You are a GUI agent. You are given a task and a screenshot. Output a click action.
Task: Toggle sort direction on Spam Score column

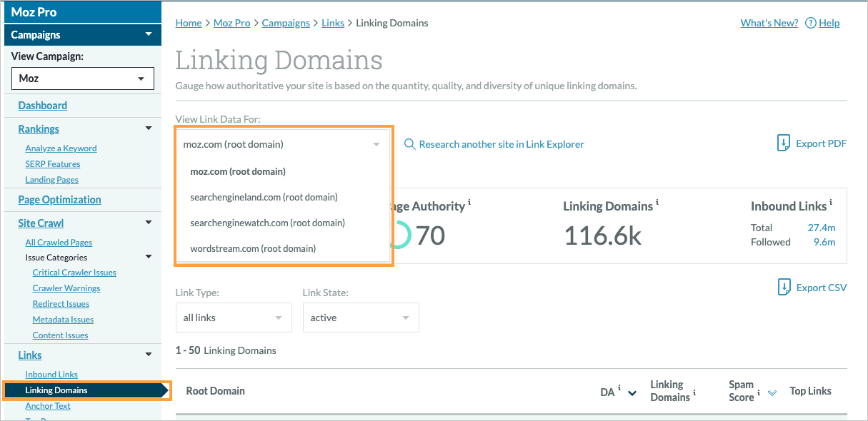[x=772, y=392]
